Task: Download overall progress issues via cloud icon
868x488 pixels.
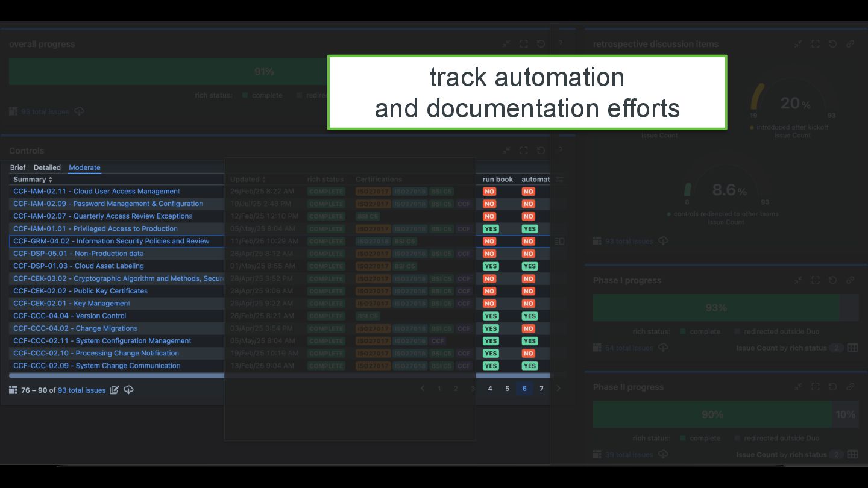Action: (79, 111)
